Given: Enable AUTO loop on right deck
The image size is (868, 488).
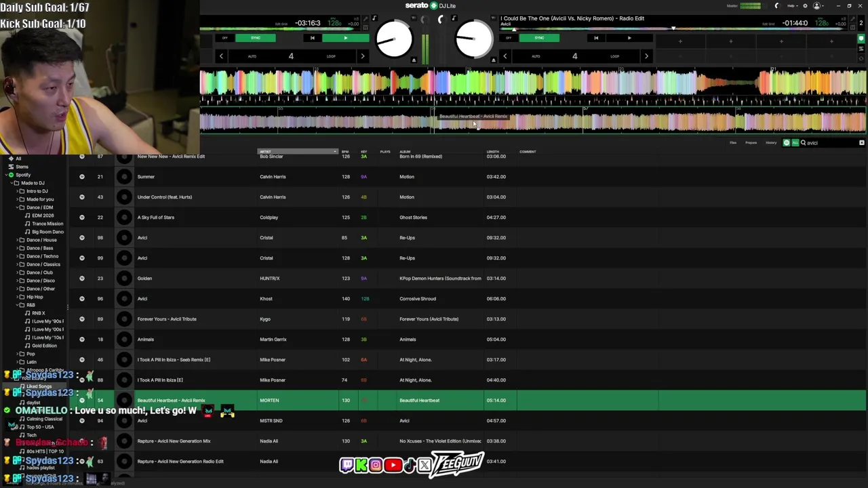Looking at the screenshot, I should [536, 56].
